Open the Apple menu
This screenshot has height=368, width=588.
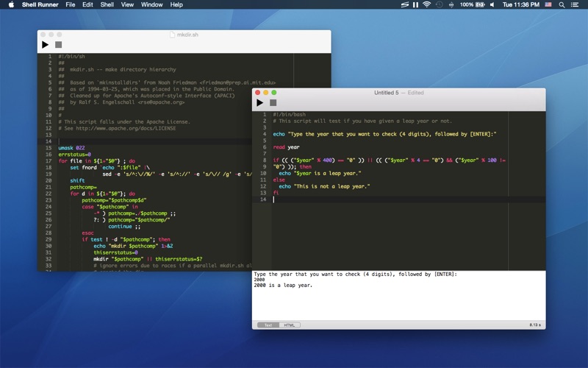tap(10, 4)
